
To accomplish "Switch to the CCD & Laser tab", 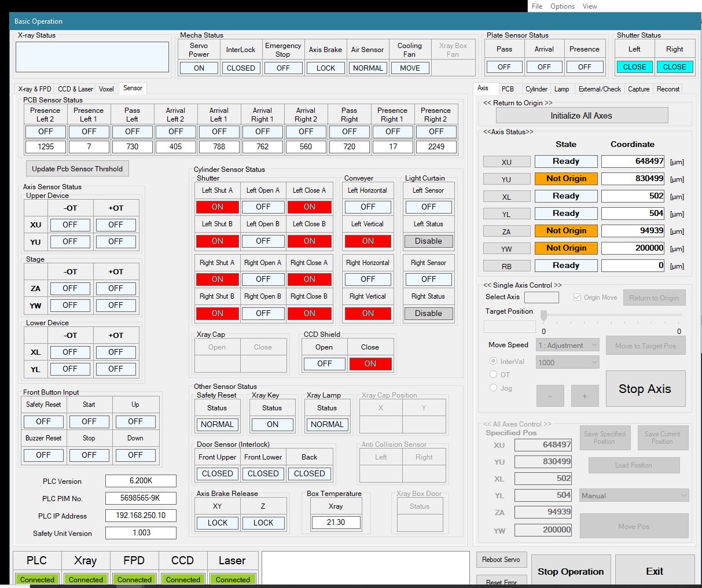I will (x=75, y=89).
